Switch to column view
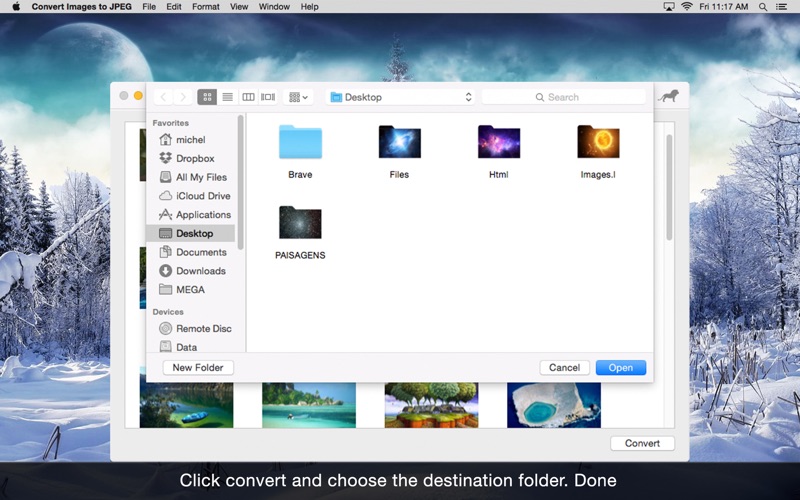This screenshot has width=800, height=500. [248, 97]
